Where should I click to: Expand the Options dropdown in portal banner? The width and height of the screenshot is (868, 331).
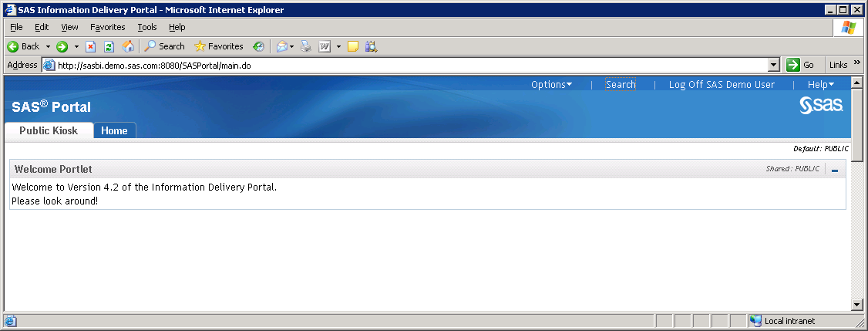pyautogui.click(x=551, y=85)
